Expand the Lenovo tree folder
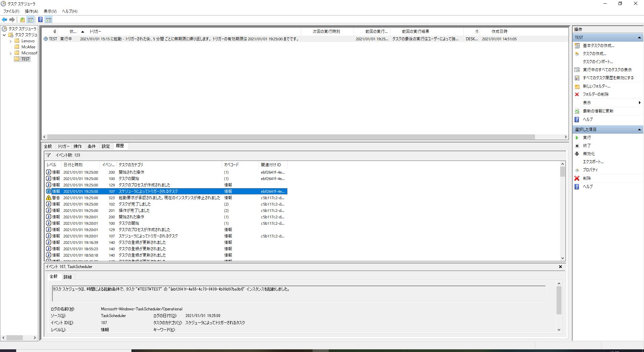The image size is (644, 352). point(10,41)
